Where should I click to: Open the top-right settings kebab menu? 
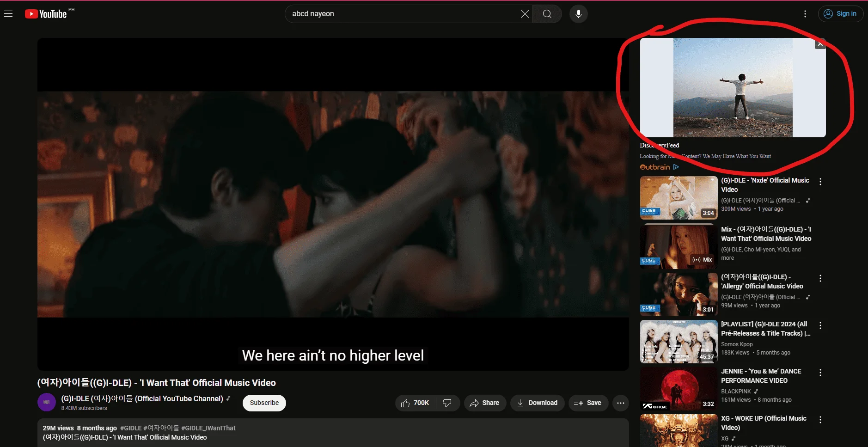pyautogui.click(x=805, y=14)
